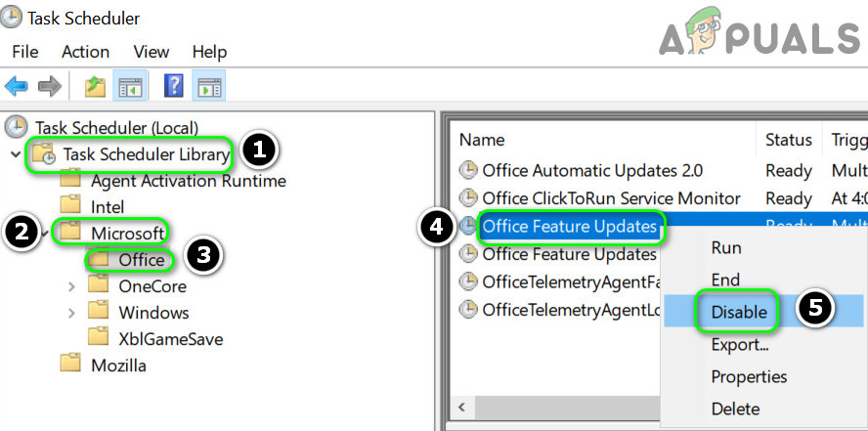Click the Office folder icon in tree
868x431 pixels.
click(x=99, y=258)
